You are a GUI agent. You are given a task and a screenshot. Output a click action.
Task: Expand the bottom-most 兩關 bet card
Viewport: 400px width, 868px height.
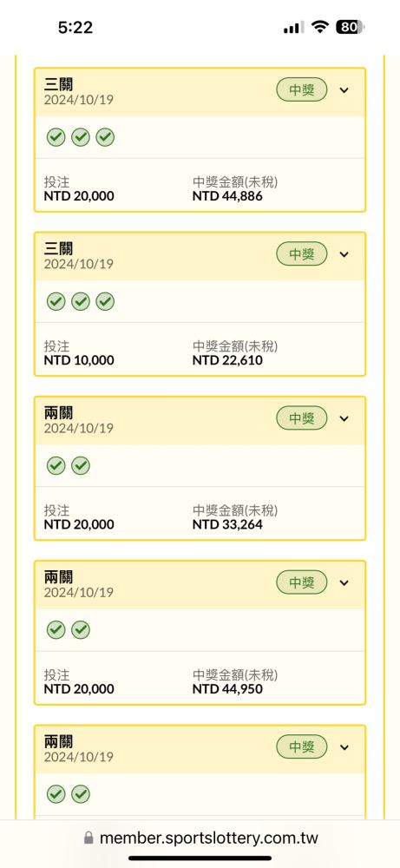(344, 747)
